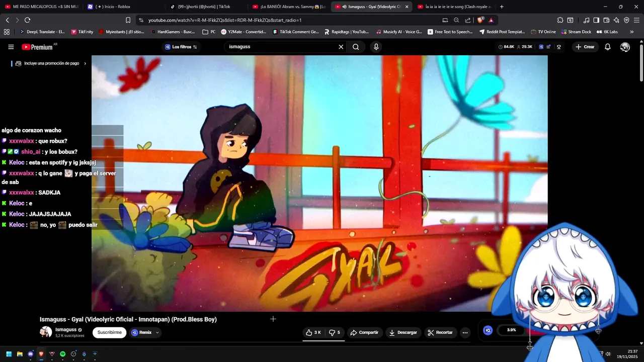Open the Brave Shields lion icon
The image size is (644, 362).
click(480, 20)
